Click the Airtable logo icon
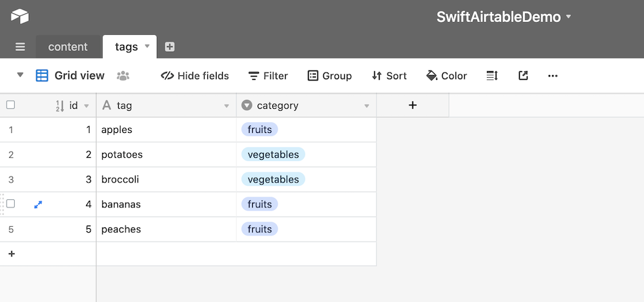Image resolution: width=644 pixels, height=302 pixels. click(x=19, y=16)
